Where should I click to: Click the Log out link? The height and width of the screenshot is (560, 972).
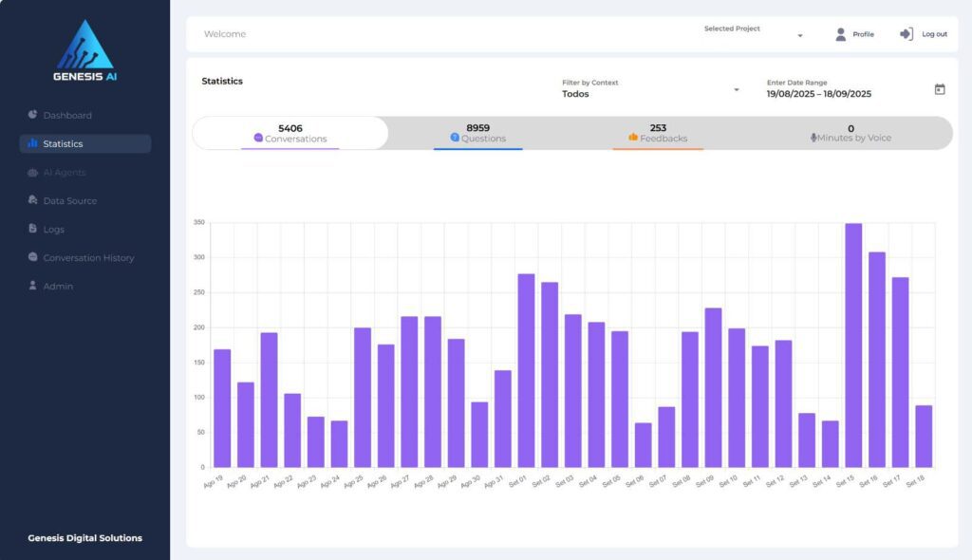coord(934,34)
